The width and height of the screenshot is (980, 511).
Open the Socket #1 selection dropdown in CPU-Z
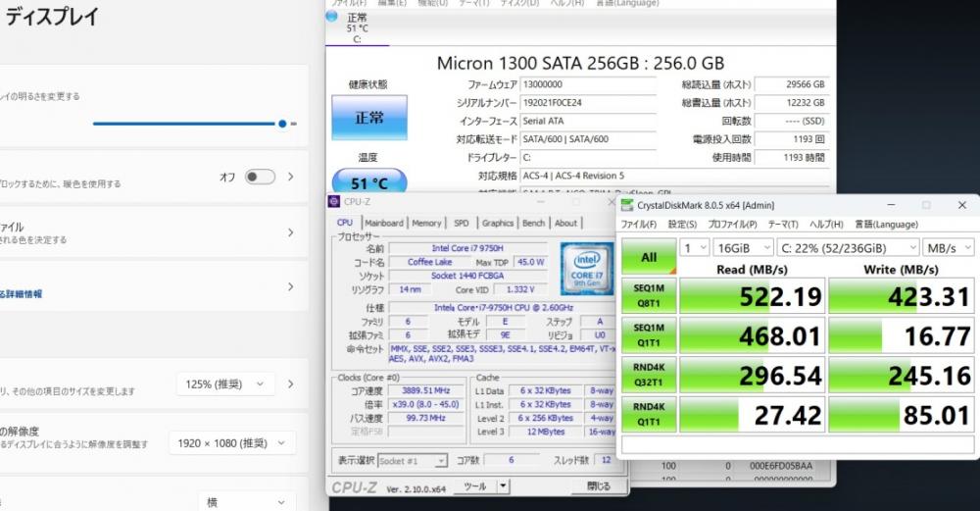point(413,461)
